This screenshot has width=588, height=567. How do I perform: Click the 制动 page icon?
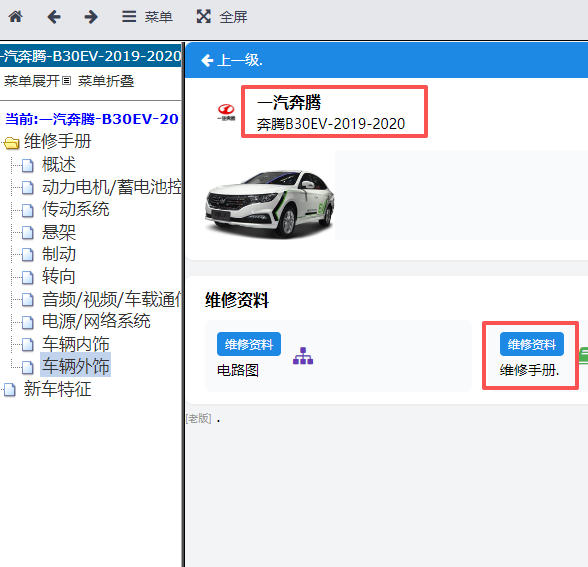tap(27, 255)
